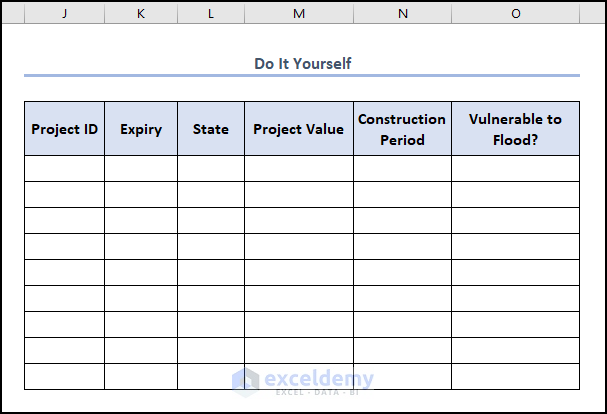Select the Do It Yourself title
This screenshot has width=607, height=414.
coord(302,63)
